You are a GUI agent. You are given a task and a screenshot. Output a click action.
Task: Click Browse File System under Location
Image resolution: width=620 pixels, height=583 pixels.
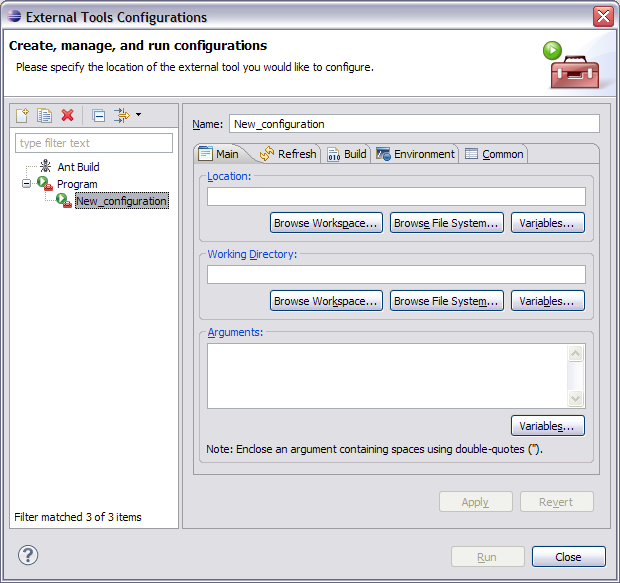point(447,223)
